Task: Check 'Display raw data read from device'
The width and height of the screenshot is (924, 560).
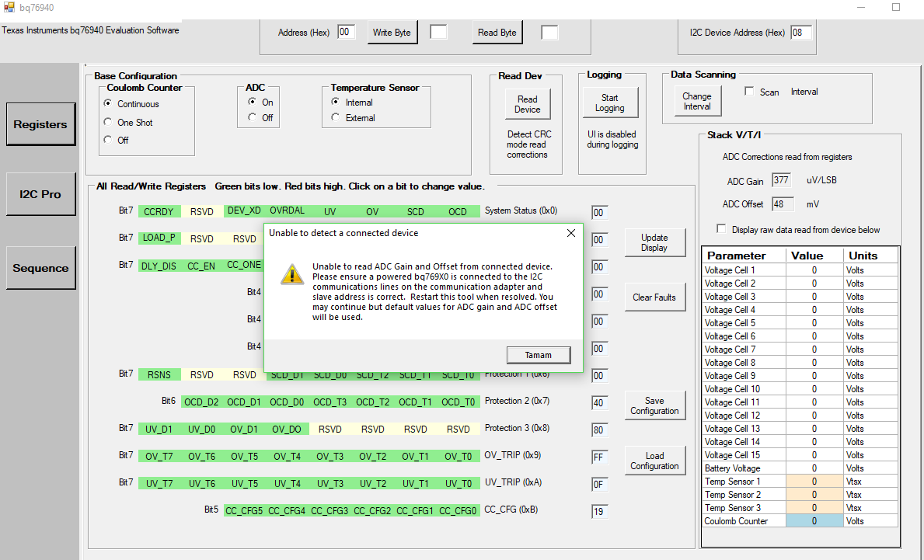Action: coord(721,228)
